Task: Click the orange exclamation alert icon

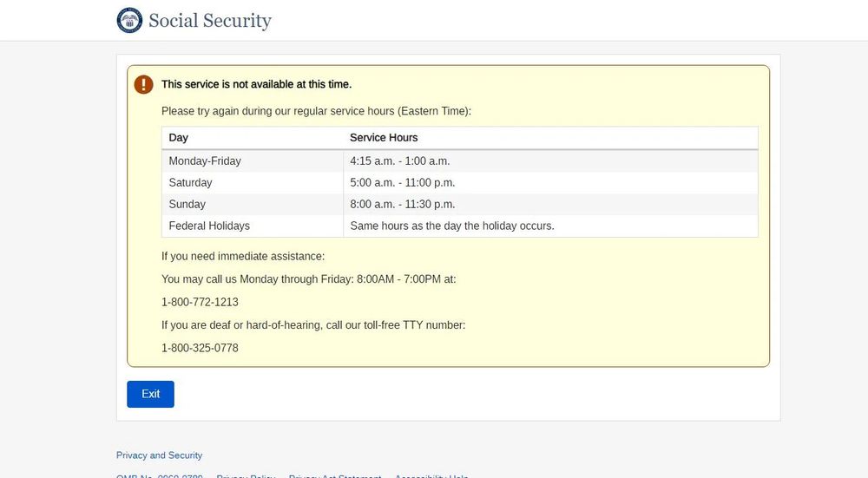Action: point(143,85)
